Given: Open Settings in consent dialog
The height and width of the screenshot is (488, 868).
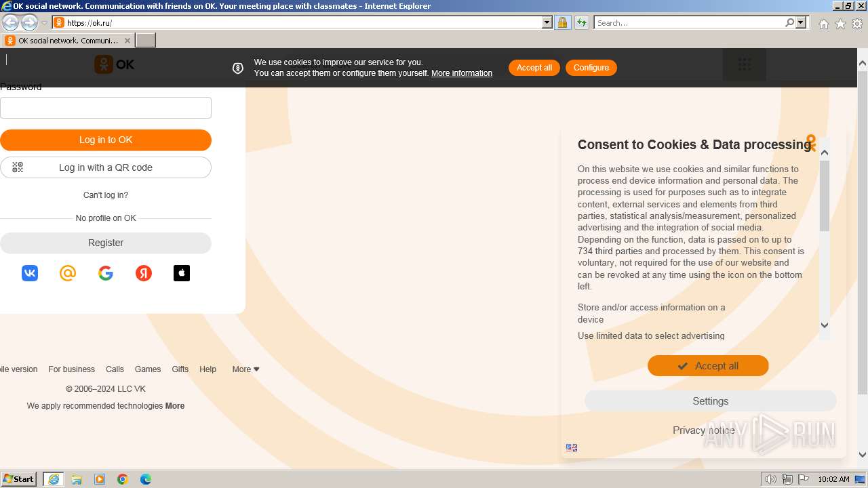Looking at the screenshot, I should (711, 401).
